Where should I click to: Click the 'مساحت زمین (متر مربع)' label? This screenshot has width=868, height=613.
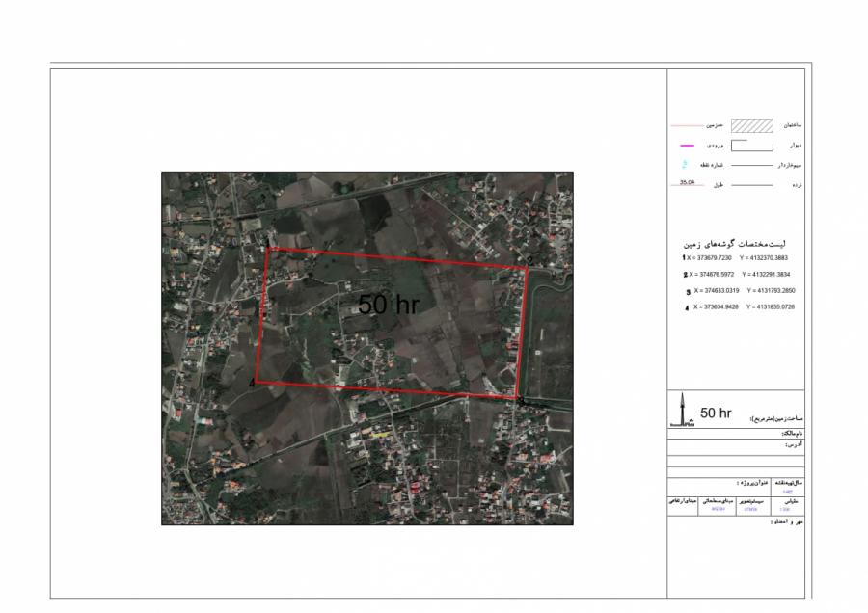point(776,419)
